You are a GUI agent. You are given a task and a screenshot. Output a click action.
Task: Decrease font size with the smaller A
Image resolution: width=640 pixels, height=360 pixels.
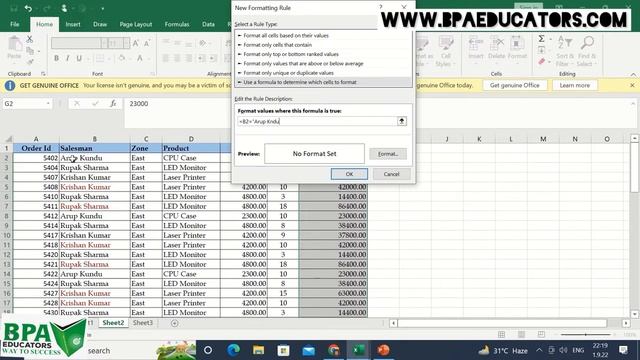coord(147,43)
